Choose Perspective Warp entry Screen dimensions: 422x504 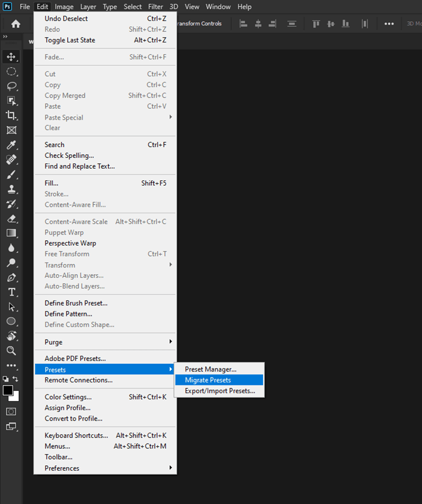(105, 243)
